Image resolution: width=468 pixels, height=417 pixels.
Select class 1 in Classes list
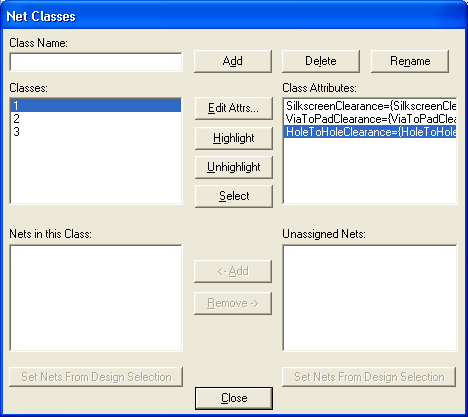96,106
